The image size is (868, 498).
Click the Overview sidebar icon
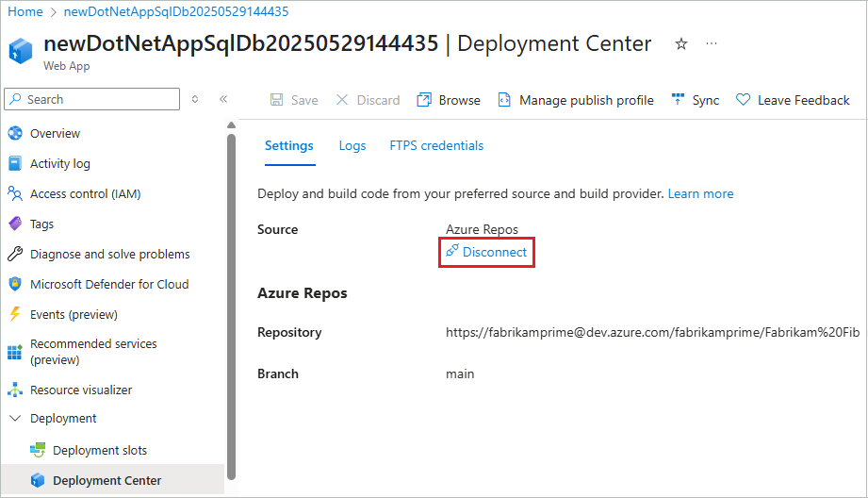15,134
